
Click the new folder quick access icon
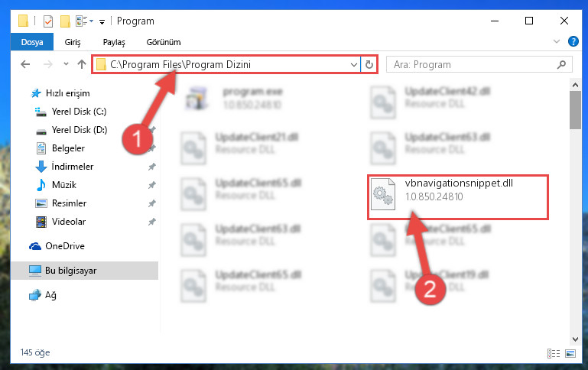point(65,21)
